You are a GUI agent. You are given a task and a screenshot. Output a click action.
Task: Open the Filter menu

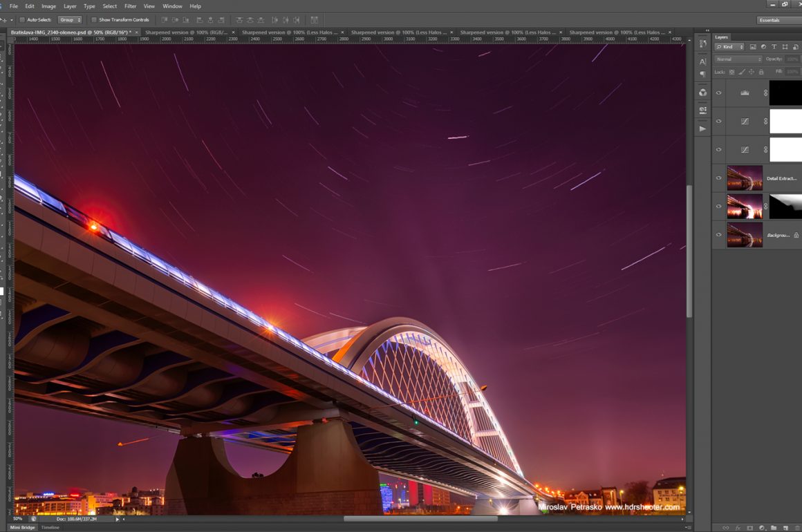(130, 6)
